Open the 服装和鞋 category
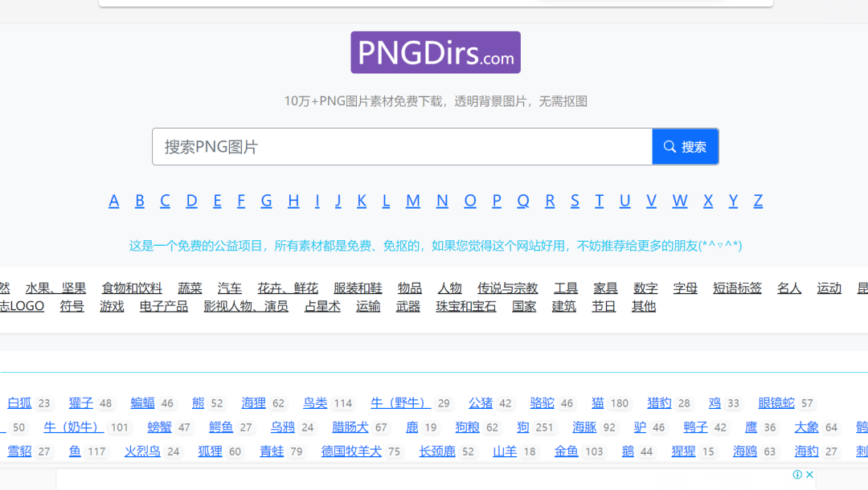This screenshot has width=868, height=490. pos(358,288)
